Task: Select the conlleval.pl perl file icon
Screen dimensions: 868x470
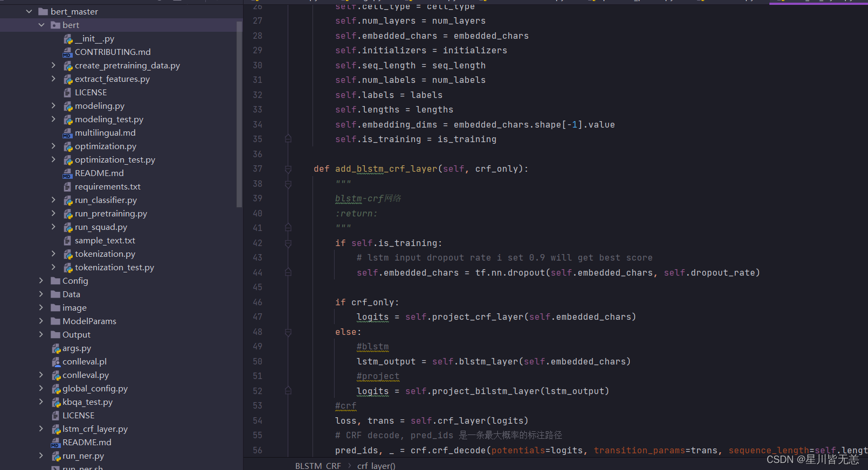Action: pyautogui.click(x=55, y=362)
